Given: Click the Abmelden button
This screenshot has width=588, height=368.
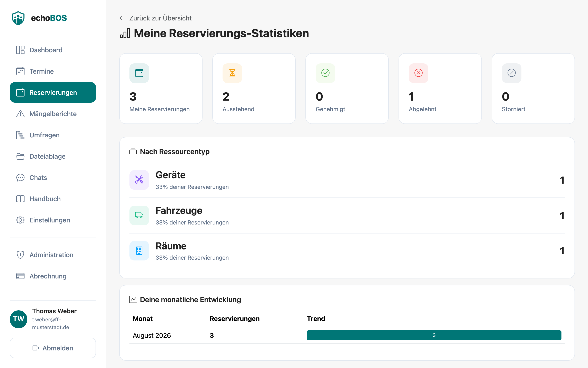Looking at the screenshot, I should [53, 348].
